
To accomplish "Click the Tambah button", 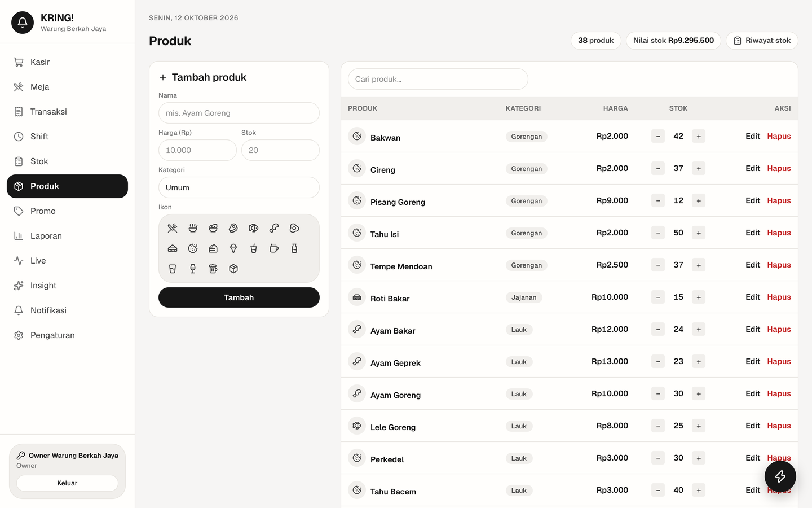I will tap(239, 297).
